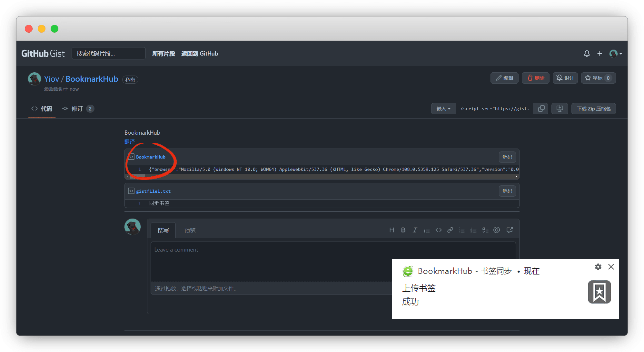Copy the embed script to clipboard

point(541,109)
